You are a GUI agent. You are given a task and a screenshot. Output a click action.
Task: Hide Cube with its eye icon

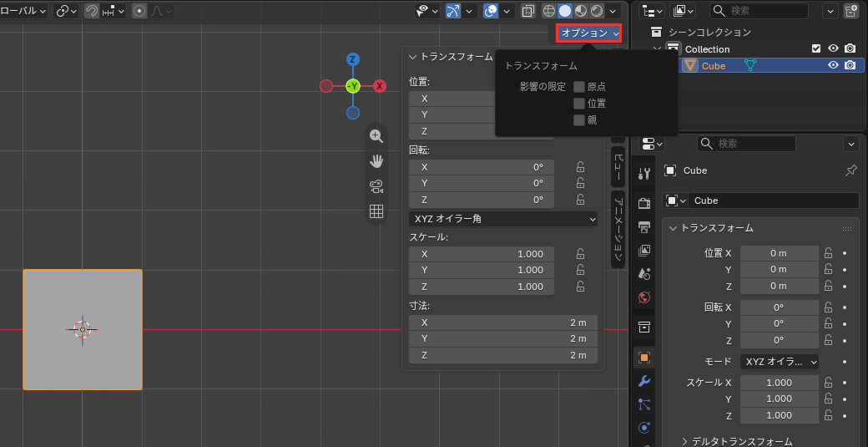click(833, 65)
